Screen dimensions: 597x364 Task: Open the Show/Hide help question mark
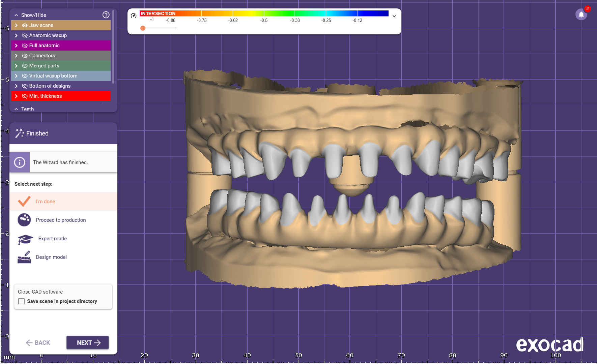click(x=106, y=15)
